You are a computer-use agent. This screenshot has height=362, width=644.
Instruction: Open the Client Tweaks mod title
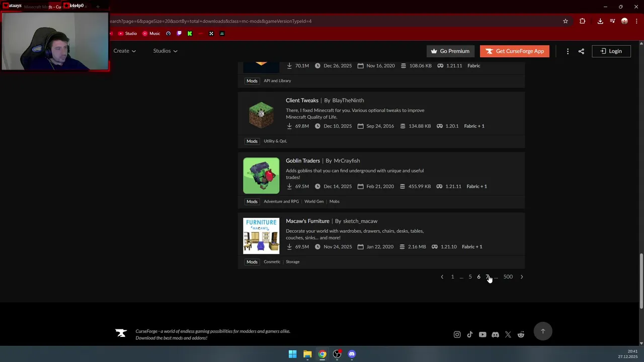[302, 101]
